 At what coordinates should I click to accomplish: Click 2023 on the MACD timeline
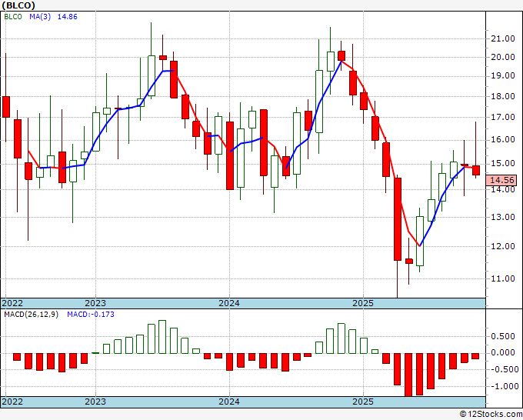pos(95,402)
